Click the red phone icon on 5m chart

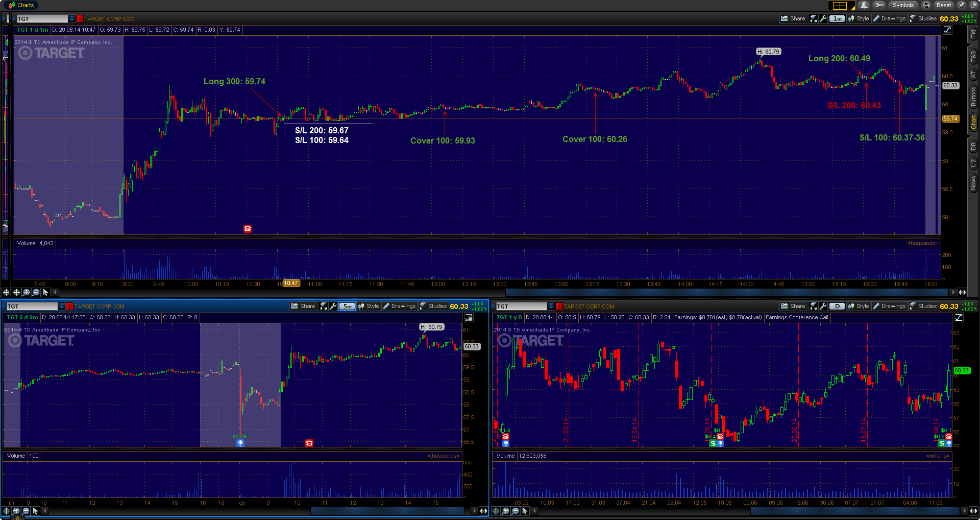(309, 443)
